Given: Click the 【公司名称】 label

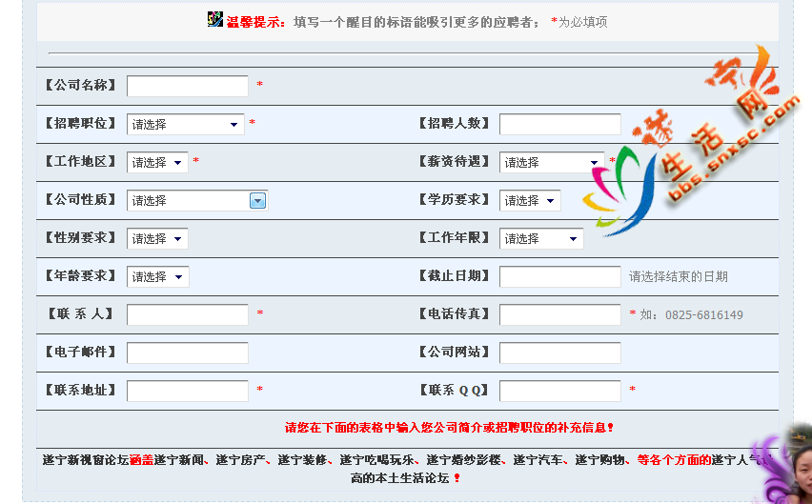Looking at the screenshot, I should pos(80,85).
